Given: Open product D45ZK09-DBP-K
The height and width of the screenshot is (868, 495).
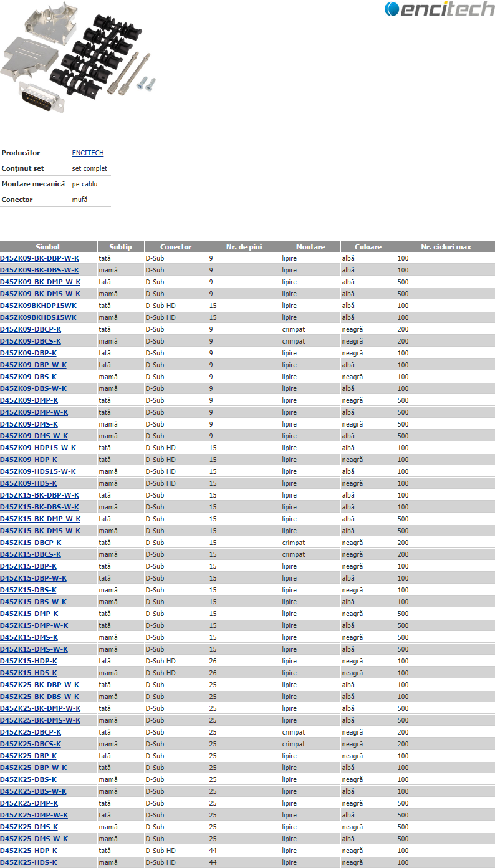Looking at the screenshot, I should pos(29,353).
